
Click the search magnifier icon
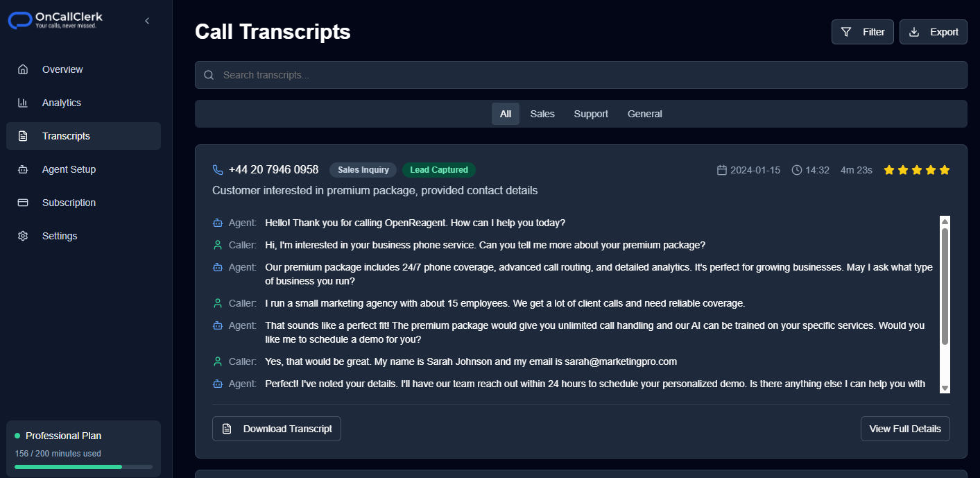[209, 74]
